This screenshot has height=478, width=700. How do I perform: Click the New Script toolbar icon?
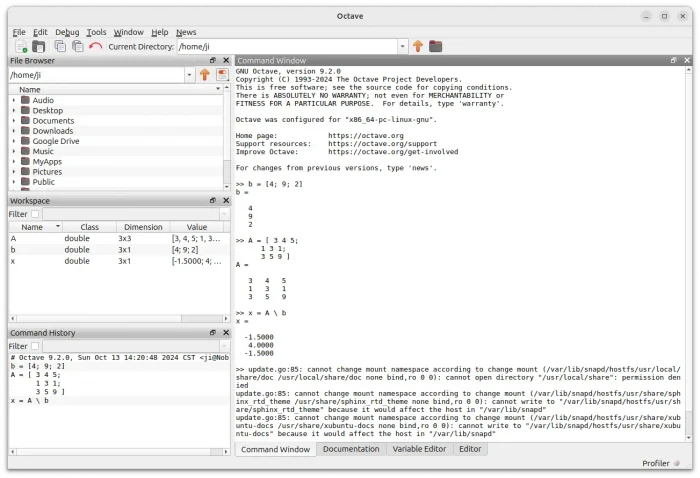coord(21,46)
